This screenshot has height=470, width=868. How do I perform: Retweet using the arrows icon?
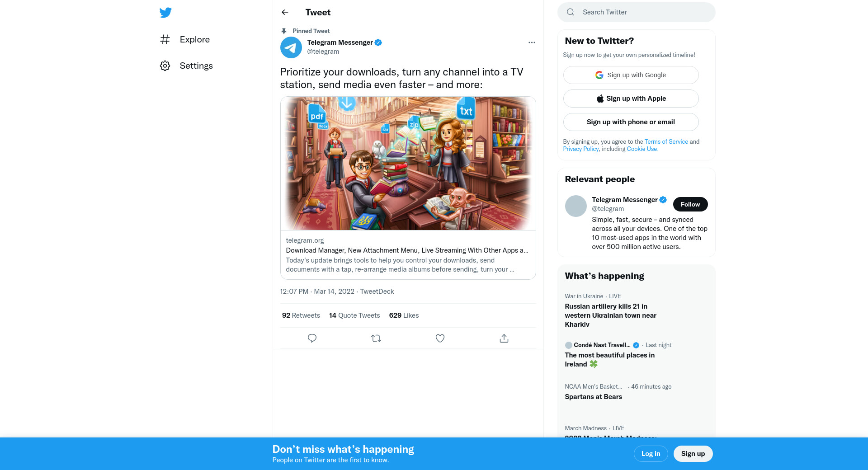376,338
